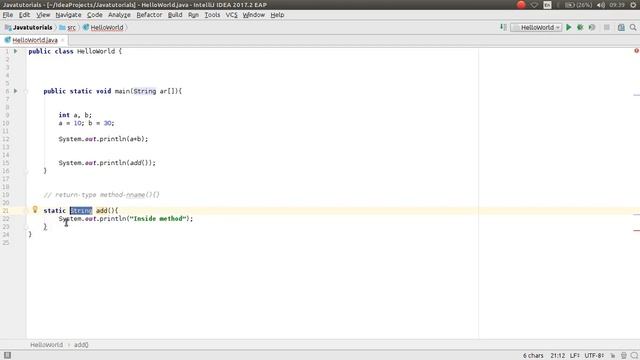Image resolution: width=640 pixels, height=360 pixels.
Task: Click the red recording icon in system tray
Action: (x=521, y=4)
